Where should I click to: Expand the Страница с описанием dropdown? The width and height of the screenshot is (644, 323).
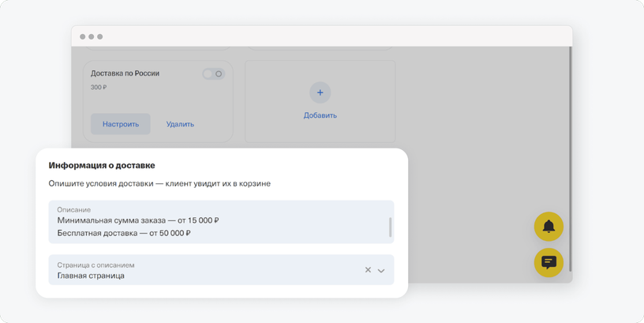(381, 270)
